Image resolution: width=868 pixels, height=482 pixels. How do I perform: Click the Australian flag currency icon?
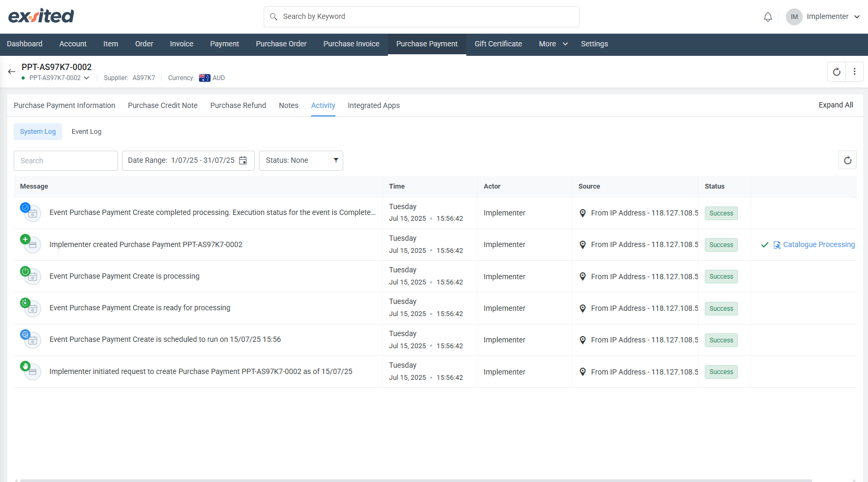coord(204,78)
